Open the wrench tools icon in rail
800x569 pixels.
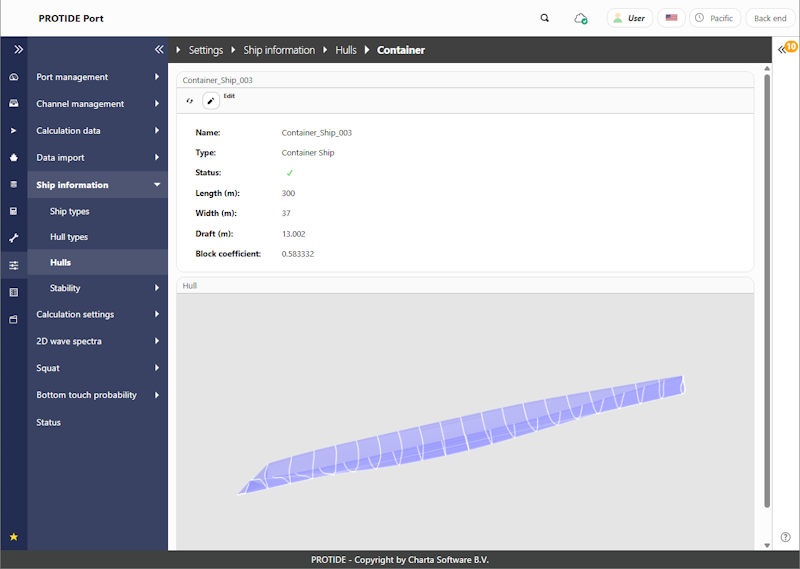14,238
